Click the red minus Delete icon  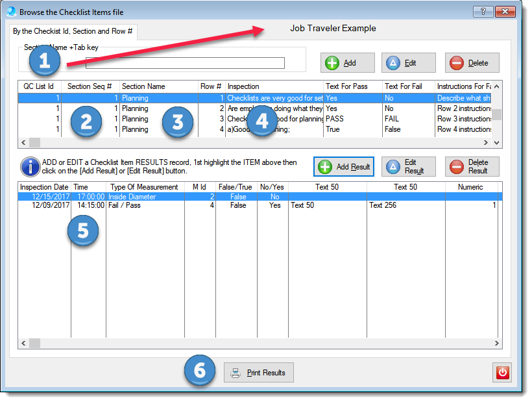click(x=456, y=63)
